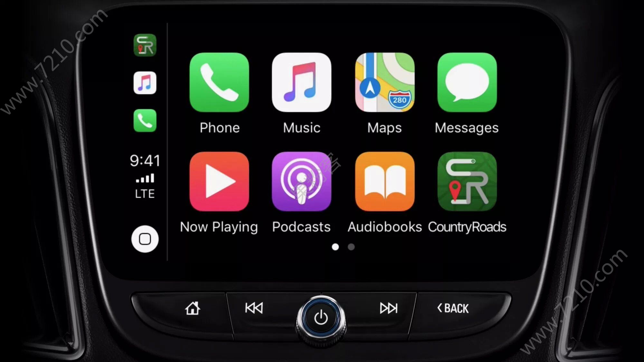Open the sidebar Phone icon
This screenshot has width=644, height=362.
click(144, 122)
